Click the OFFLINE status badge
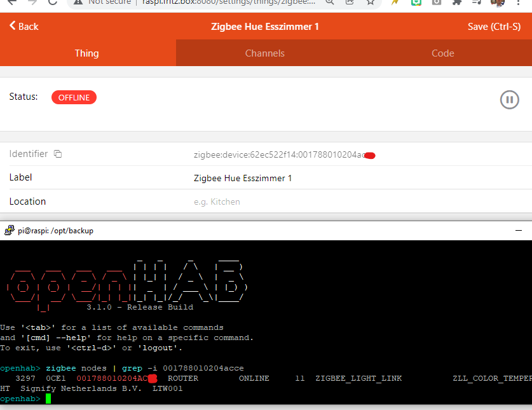 coord(74,97)
